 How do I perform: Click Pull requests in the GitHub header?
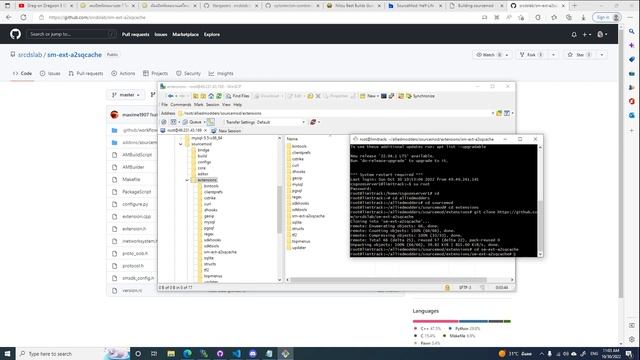click(136, 35)
